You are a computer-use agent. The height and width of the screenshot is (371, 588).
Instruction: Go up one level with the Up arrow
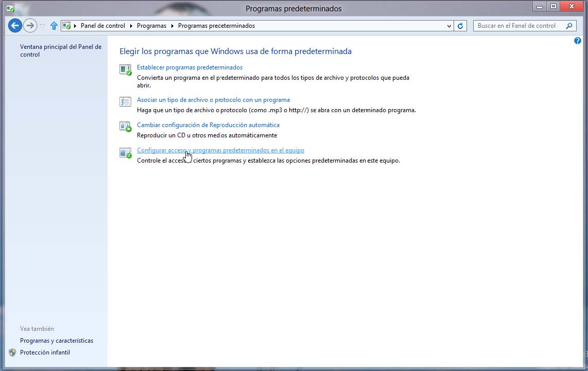54,26
